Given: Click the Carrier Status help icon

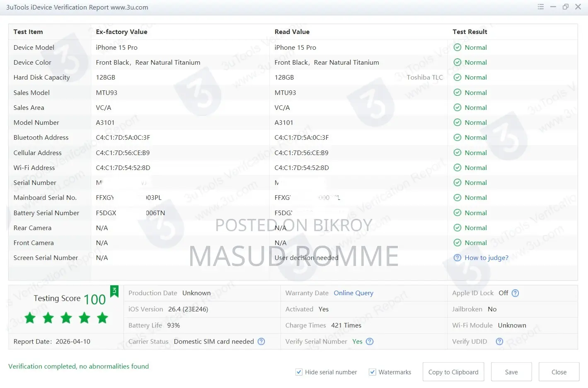Looking at the screenshot, I should pyautogui.click(x=261, y=342).
